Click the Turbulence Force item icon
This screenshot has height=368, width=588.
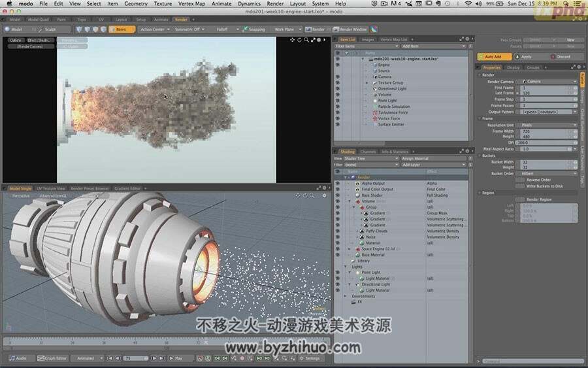pos(375,112)
